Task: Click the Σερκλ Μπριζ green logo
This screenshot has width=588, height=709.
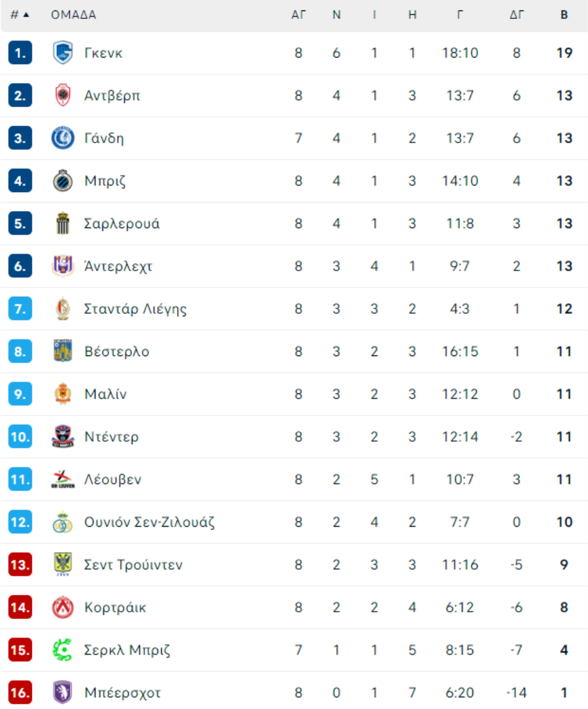Action: (63, 650)
